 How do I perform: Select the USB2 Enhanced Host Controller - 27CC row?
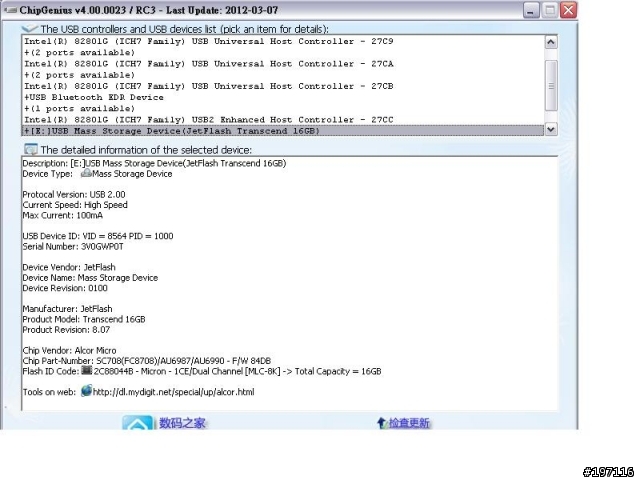(x=283, y=120)
